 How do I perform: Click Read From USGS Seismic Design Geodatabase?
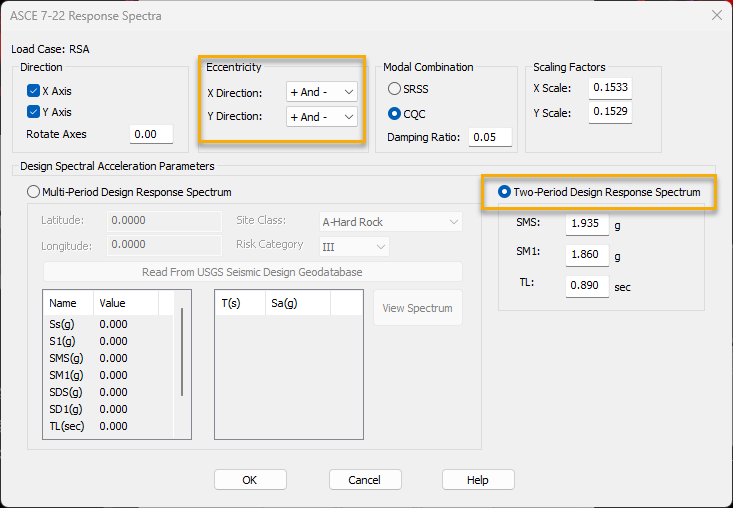tap(252, 272)
